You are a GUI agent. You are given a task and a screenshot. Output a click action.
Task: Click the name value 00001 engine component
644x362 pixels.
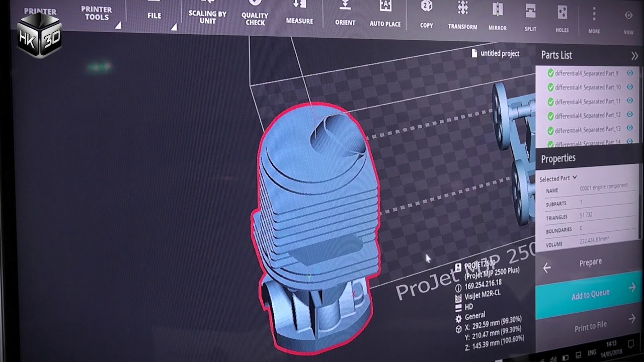click(x=604, y=186)
